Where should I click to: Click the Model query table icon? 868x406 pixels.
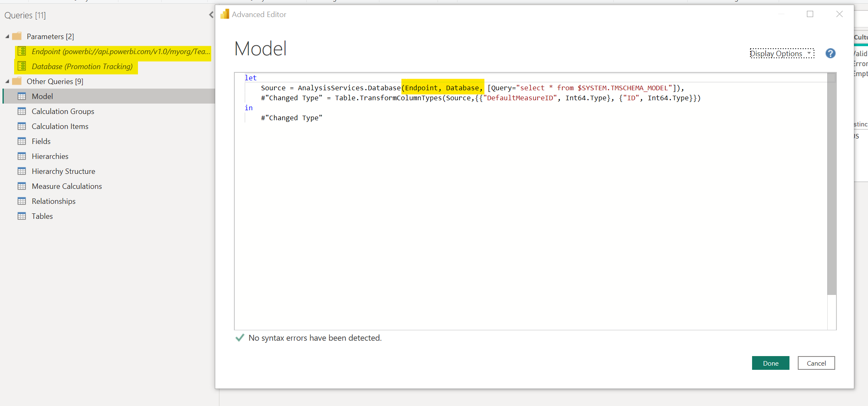(22, 97)
